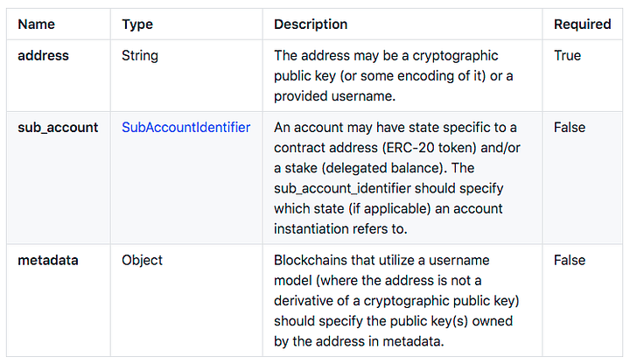Click the True value in Required column
Image resolution: width=630 pixels, height=364 pixels.
pos(567,55)
